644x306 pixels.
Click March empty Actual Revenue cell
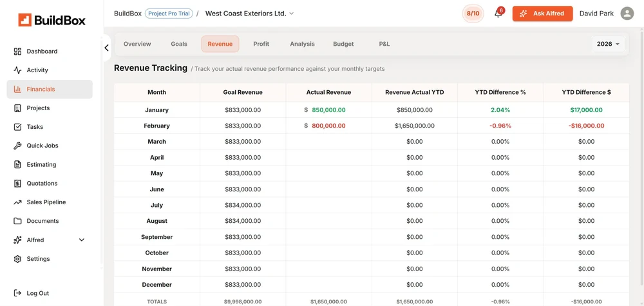(x=328, y=142)
